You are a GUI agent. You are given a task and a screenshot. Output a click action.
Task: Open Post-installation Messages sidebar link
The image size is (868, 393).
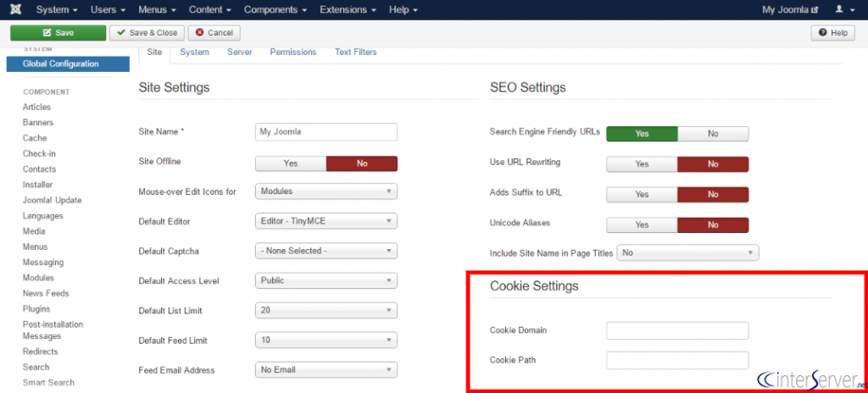point(53,329)
